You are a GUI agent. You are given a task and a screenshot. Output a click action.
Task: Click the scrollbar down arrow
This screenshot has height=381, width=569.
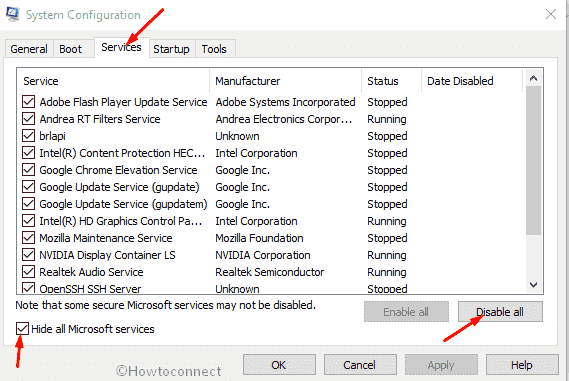(533, 285)
